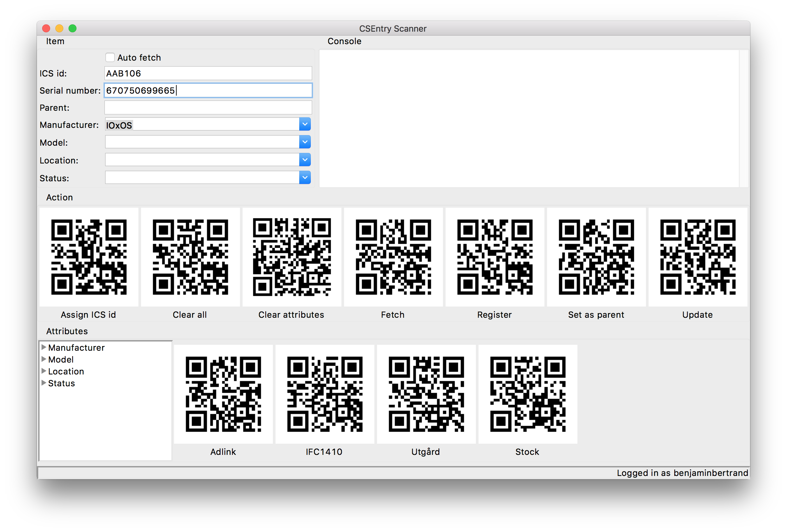Click the Stock attribute QR code

pos(527,394)
